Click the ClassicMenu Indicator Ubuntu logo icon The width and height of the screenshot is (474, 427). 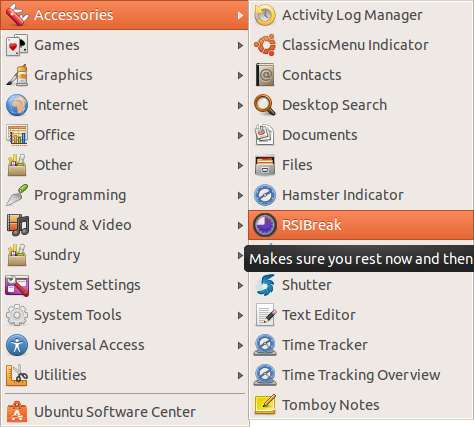265,45
